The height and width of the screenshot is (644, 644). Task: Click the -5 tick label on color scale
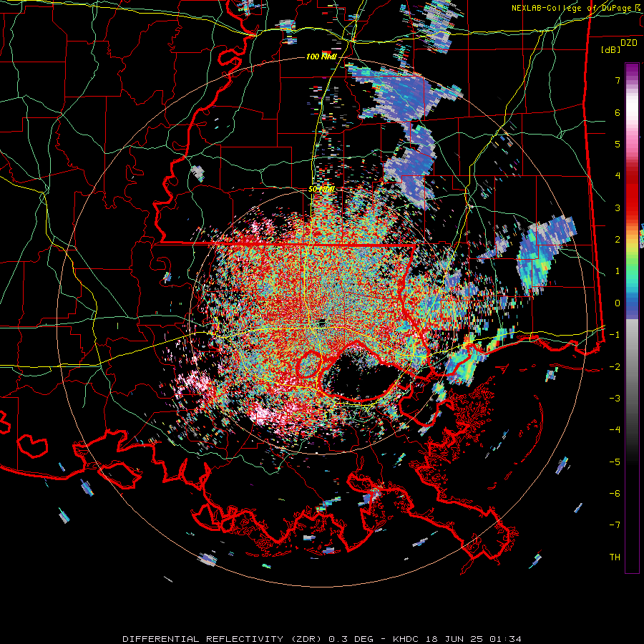[x=615, y=462]
